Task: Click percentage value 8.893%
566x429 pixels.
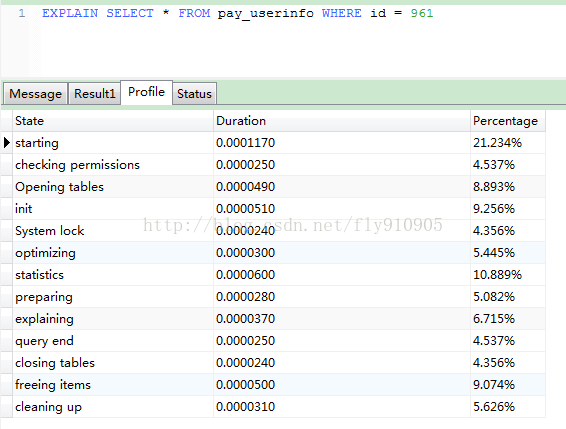Action: point(494,187)
